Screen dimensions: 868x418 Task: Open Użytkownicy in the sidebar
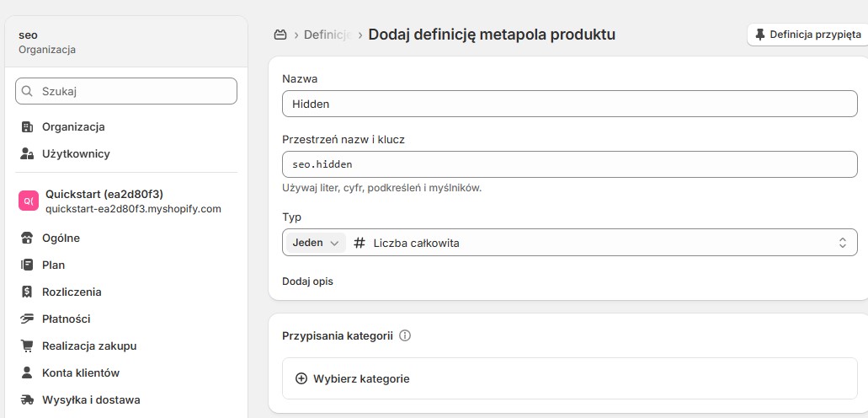126,153
